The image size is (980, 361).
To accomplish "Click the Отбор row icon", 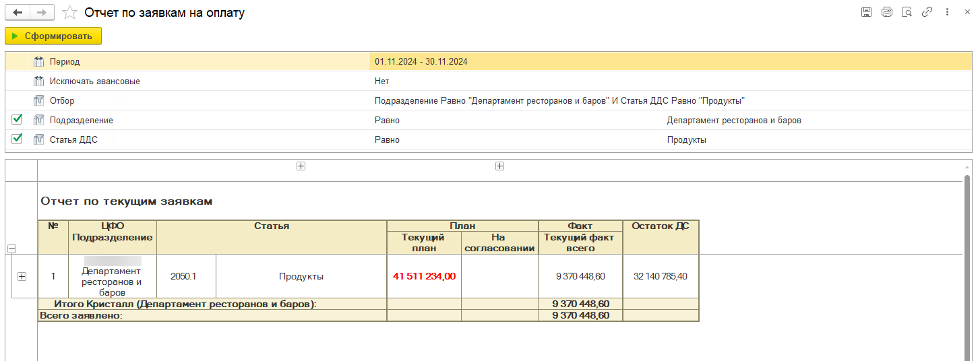I will point(38,100).
